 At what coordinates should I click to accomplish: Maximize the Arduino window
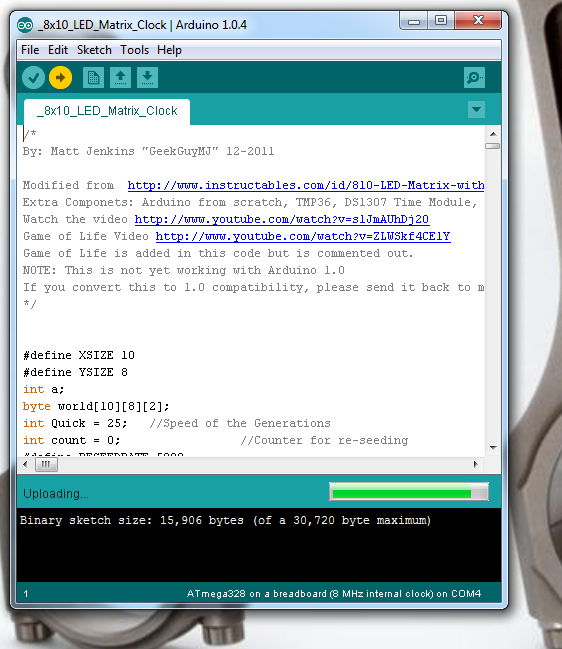pyautogui.click(x=441, y=21)
